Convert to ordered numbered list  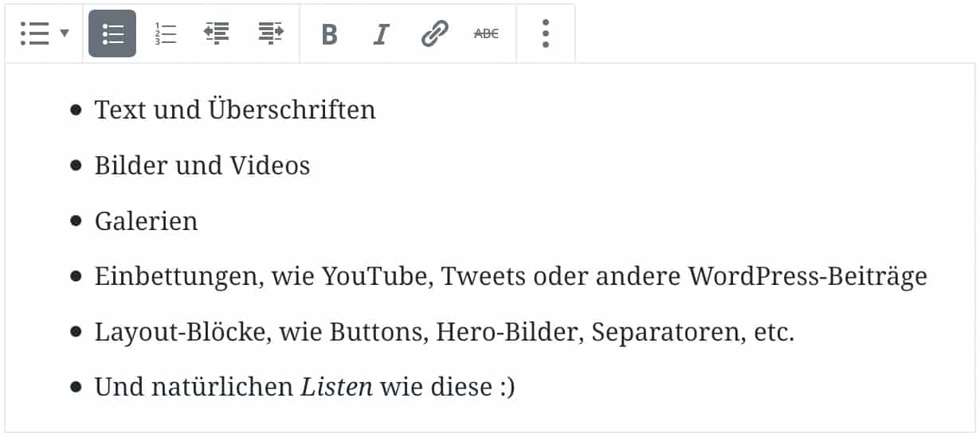(166, 33)
